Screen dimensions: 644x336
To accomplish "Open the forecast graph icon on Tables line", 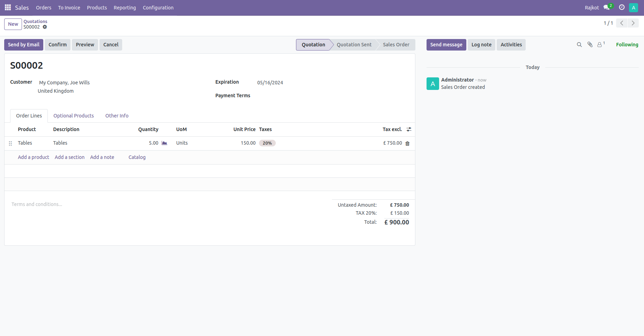I will [x=164, y=143].
